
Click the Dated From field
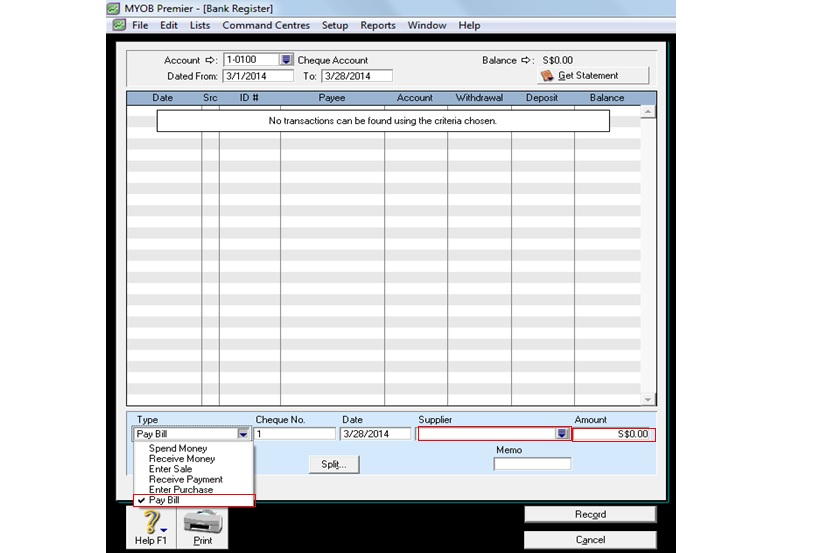[x=258, y=76]
